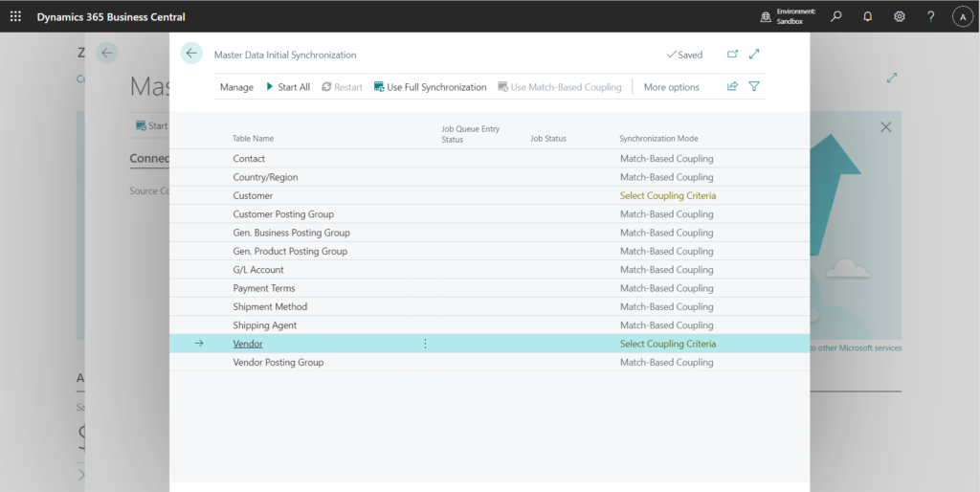Click Select Coupling Criteria for Customer
This screenshot has height=492, width=980.
668,195
